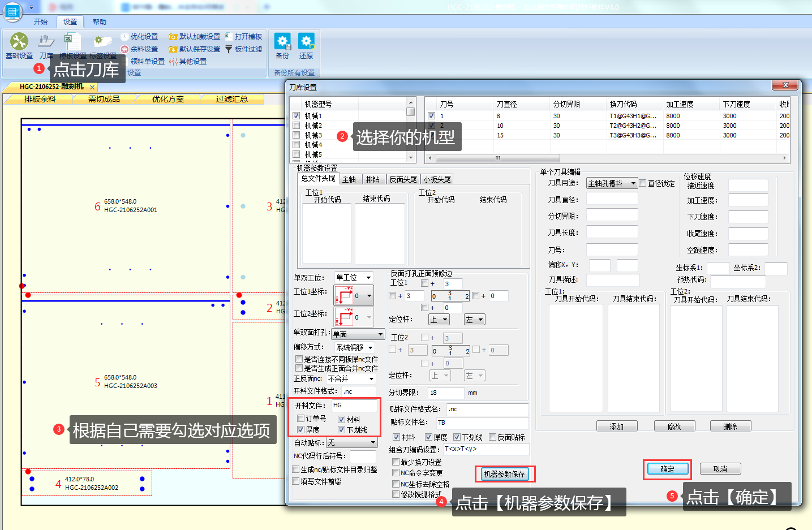The width and height of the screenshot is (812, 530).
Task: Open the round application menu button
Action: [x=12, y=11]
